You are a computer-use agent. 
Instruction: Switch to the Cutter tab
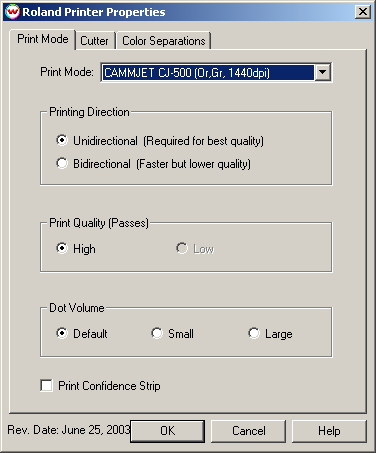tap(95, 41)
